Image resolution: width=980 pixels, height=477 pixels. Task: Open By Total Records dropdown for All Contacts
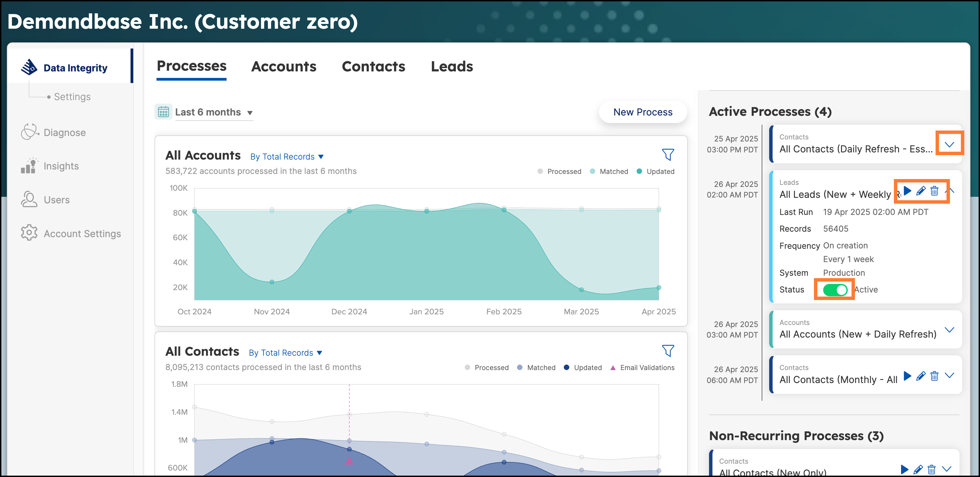(x=285, y=353)
